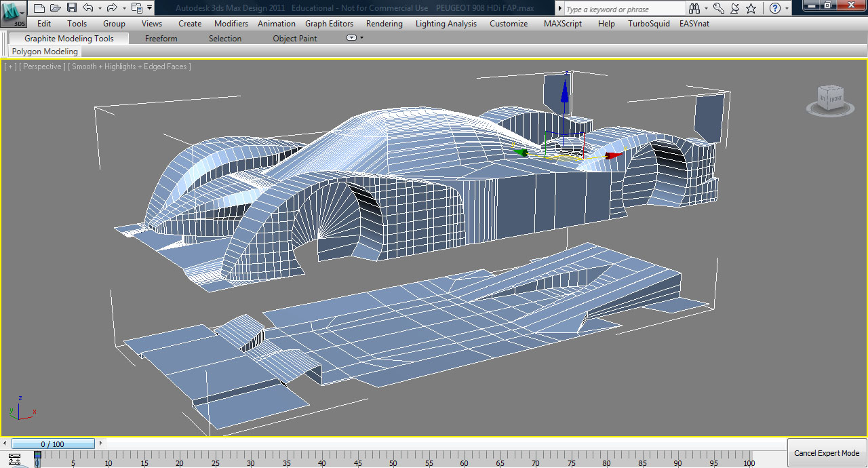Screen dimensions: 868x468
Task: Click the binoculars search icon
Action: 694,9
